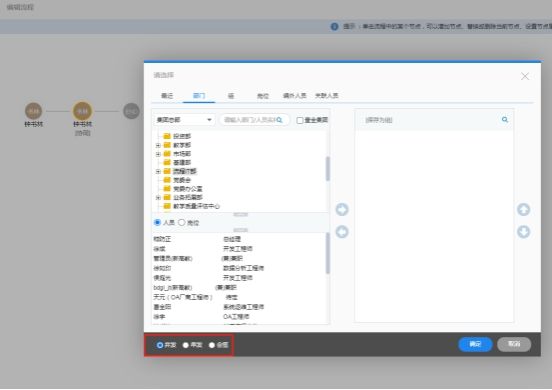Screen dimensions: 552x390
Task: Click the blue info icon in hint bar
Action: (334, 26)
